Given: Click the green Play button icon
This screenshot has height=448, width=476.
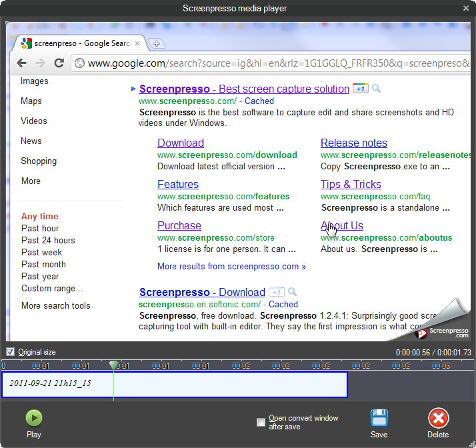Looking at the screenshot, I should click(33, 418).
